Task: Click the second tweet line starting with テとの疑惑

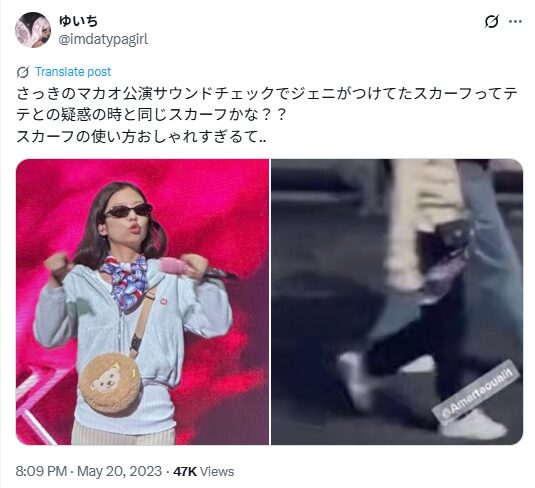Action: [x=151, y=115]
